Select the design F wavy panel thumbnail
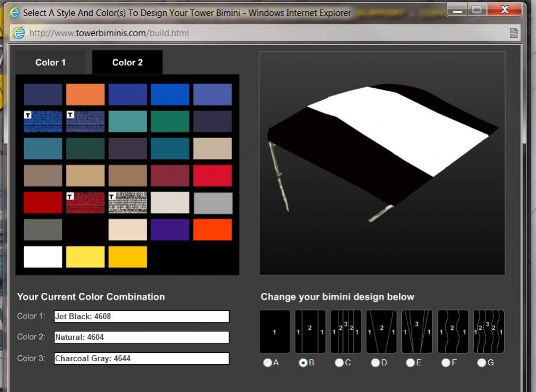 [x=452, y=332]
